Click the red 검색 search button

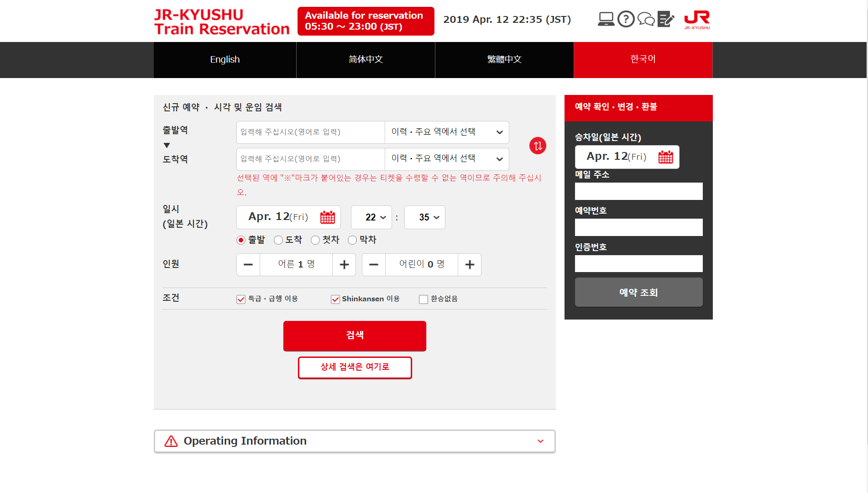[x=355, y=336]
